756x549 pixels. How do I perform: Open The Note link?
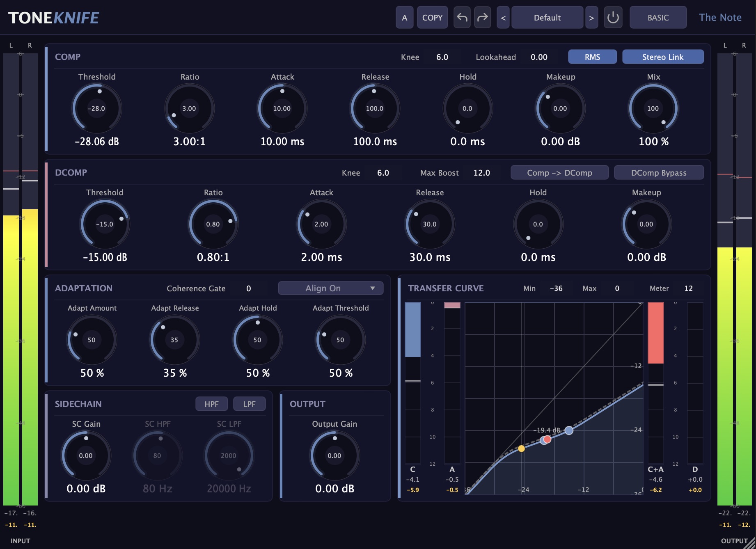[x=720, y=17]
